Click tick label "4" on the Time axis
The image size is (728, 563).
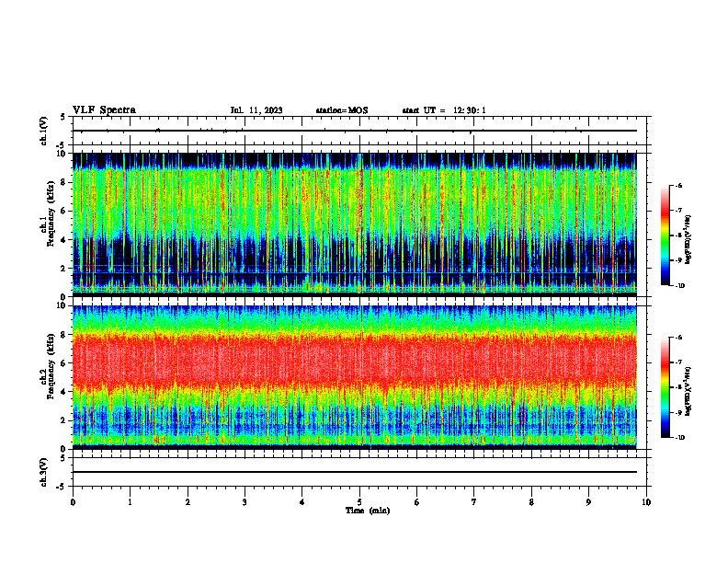(302, 501)
